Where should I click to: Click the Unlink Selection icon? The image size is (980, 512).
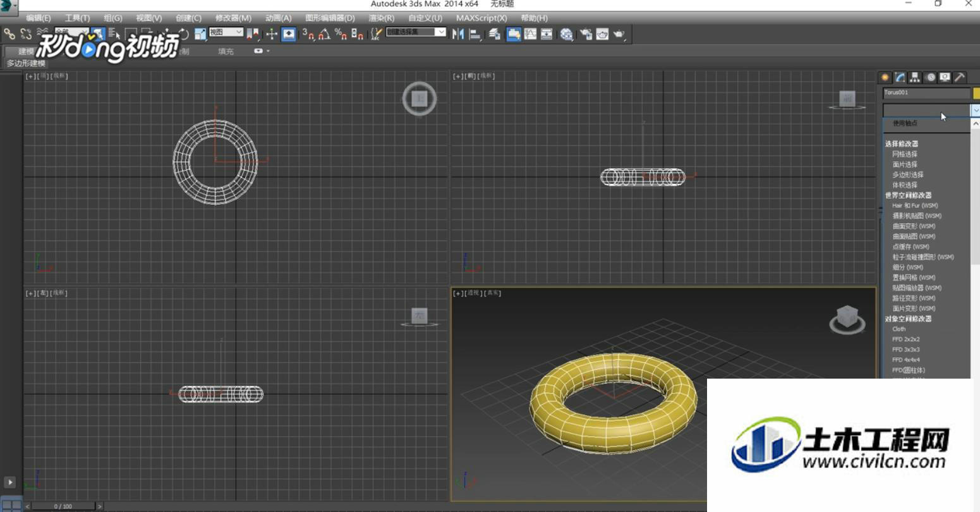coord(26,34)
